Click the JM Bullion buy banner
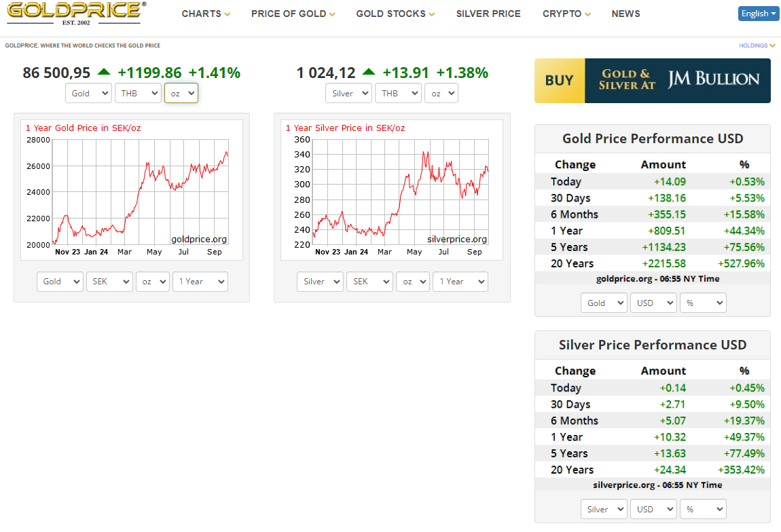 pos(652,81)
